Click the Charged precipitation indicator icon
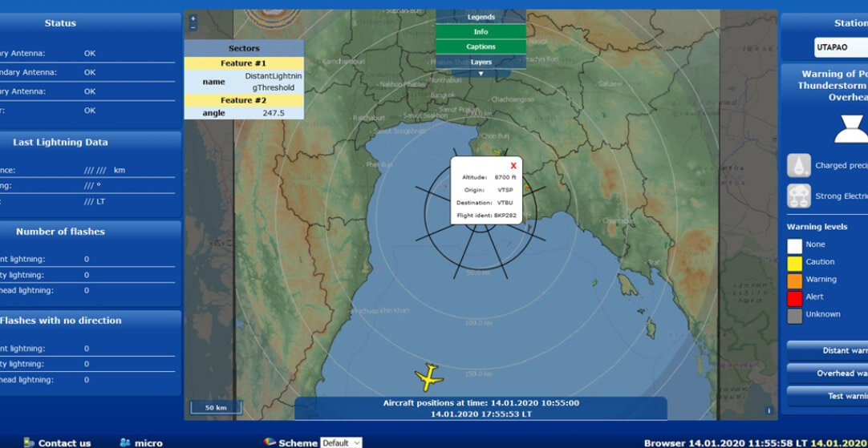Screen dimensions: 868x448 [x=799, y=165]
